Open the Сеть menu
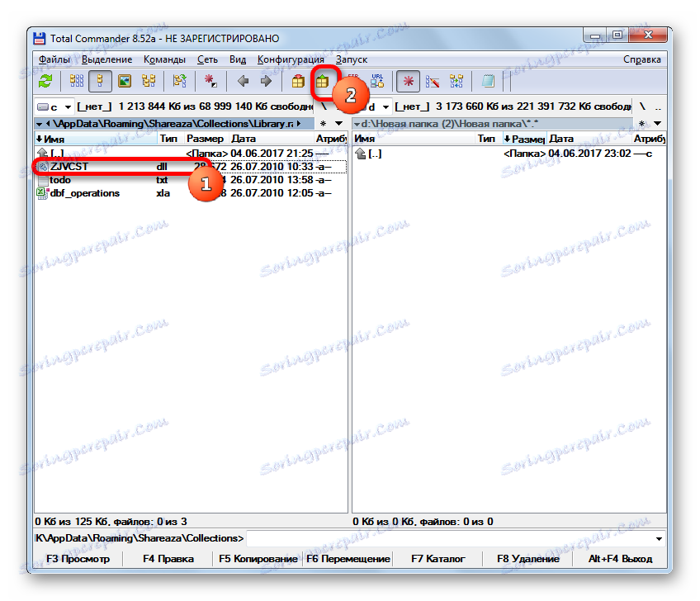This screenshot has height=601, width=700. [x=207, y=59]
